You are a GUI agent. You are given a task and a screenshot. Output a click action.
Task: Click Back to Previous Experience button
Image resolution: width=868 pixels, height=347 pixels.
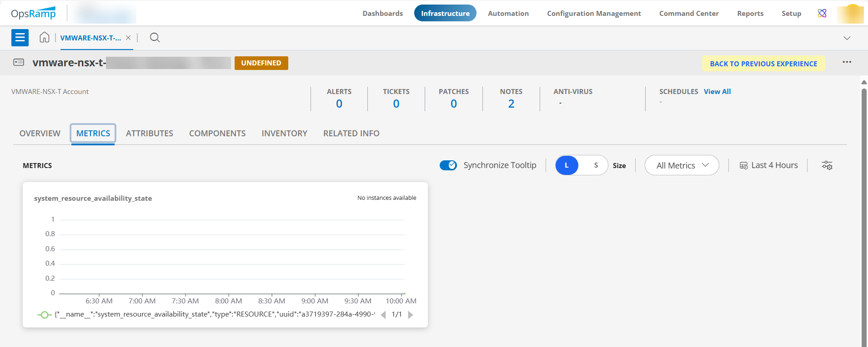[763, 64]
